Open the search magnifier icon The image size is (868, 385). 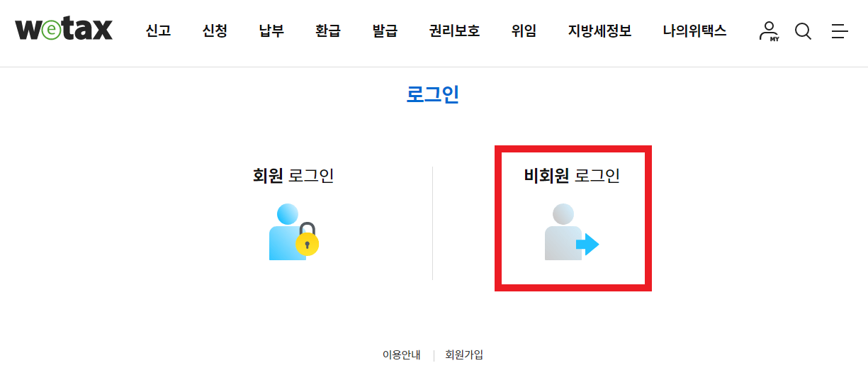pyautogui.click(x=803, y=31)
